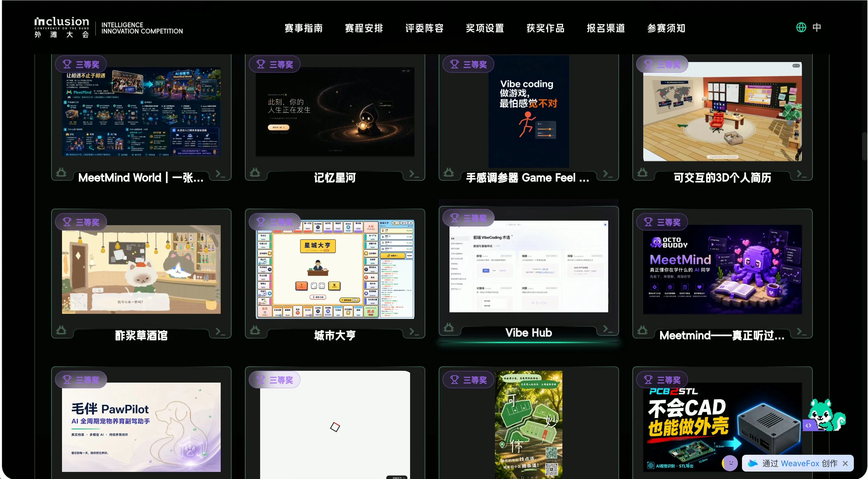Click the terminal prompt icon on Vibe Hub card
Screen dimensions: 868x479
pos(608,329)
